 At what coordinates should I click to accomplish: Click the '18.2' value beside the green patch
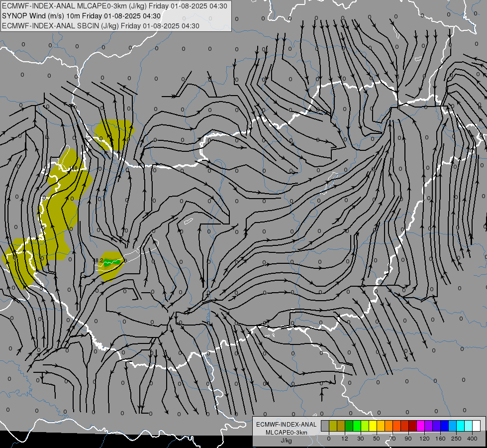coord(98,260)
